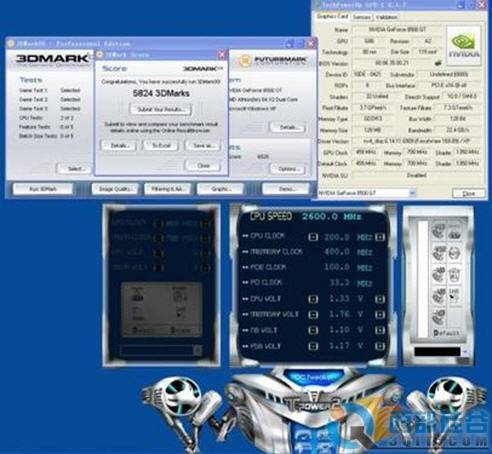Click fourth-row right icon in profile panel
This screenshot has width=492, height=454.
click(454, 295)
